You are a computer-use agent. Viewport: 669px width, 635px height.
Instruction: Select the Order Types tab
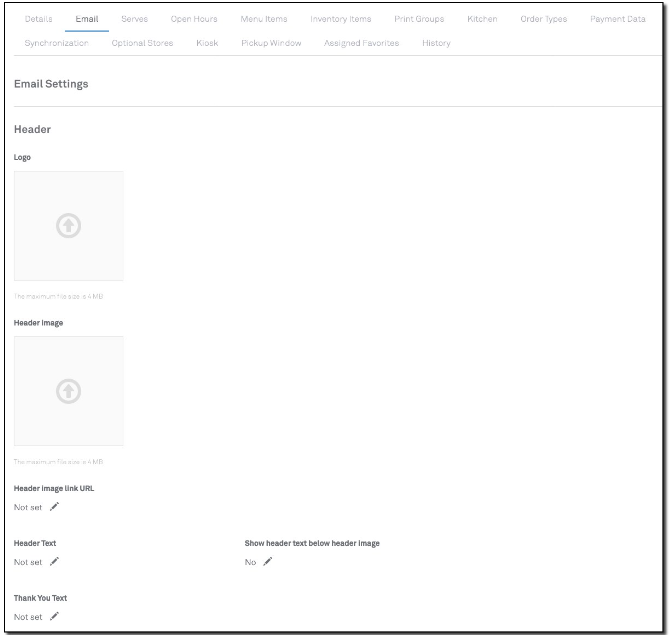(546, 20)
